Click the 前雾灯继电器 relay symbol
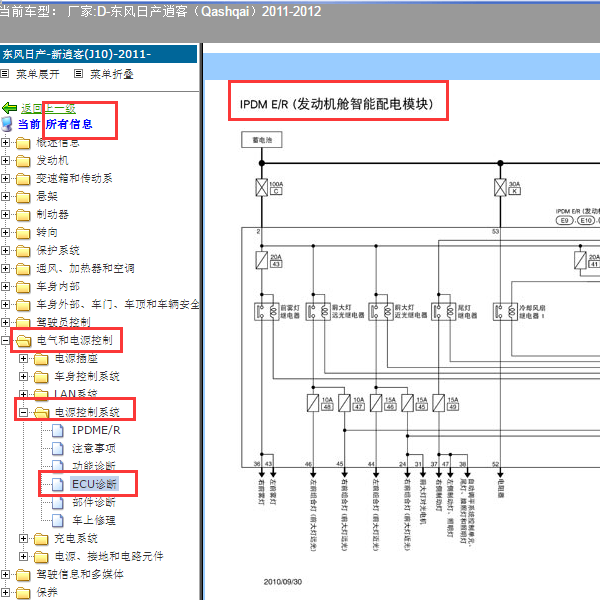Image resolution: width=600 pixels, height=600 pixels. [x=266, y=311]
